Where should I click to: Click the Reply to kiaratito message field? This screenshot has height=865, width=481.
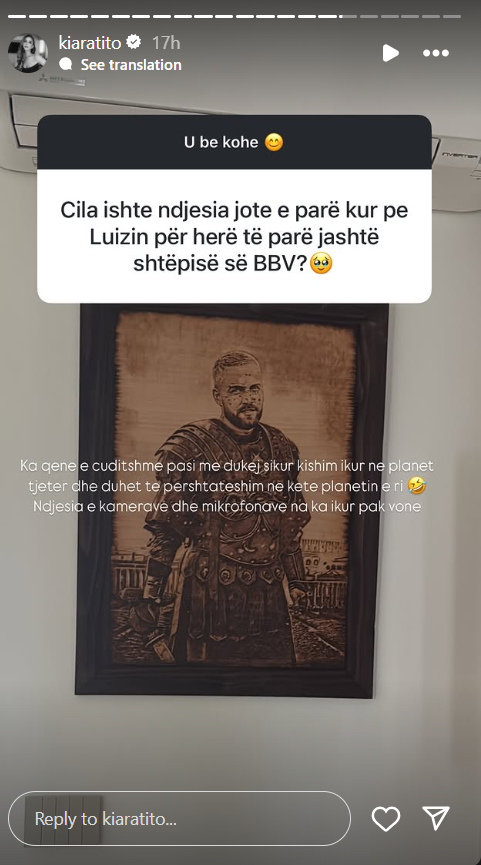coord(179,819)
